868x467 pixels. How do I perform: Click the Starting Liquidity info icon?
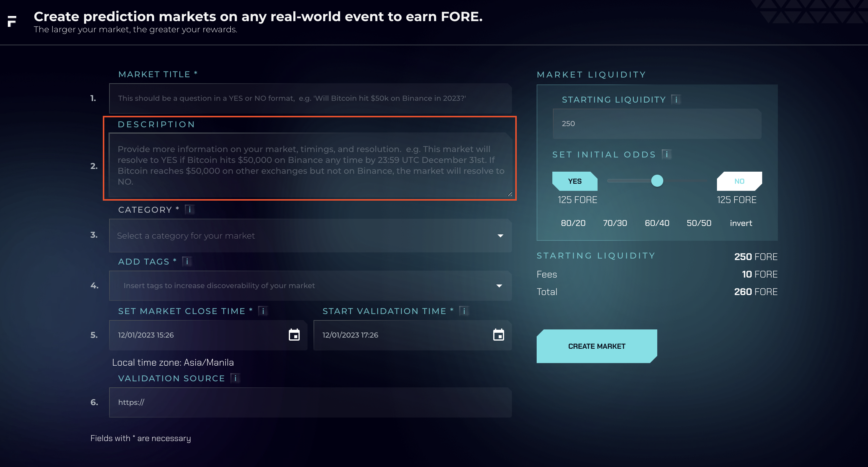pyautogui.click(x=676, y=100)
